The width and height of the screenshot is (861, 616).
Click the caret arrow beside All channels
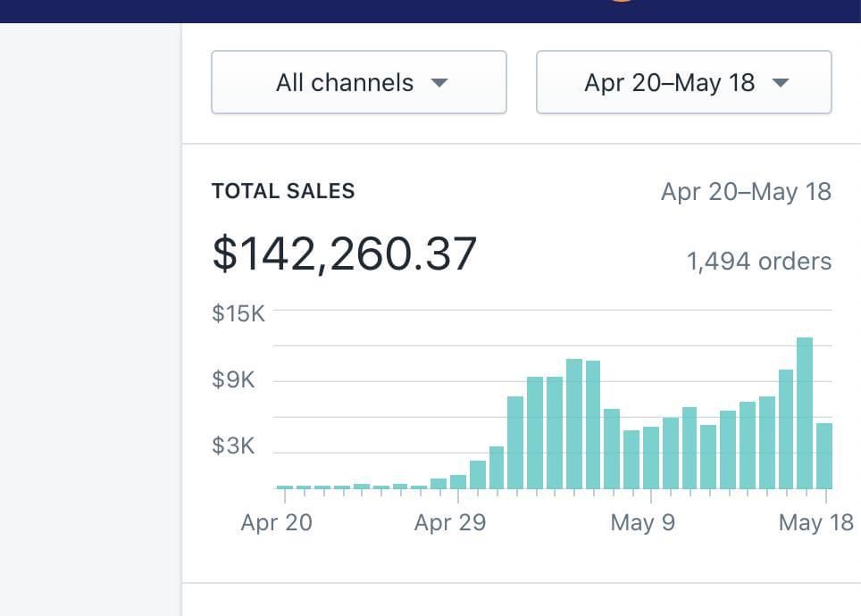coord(439,83)
